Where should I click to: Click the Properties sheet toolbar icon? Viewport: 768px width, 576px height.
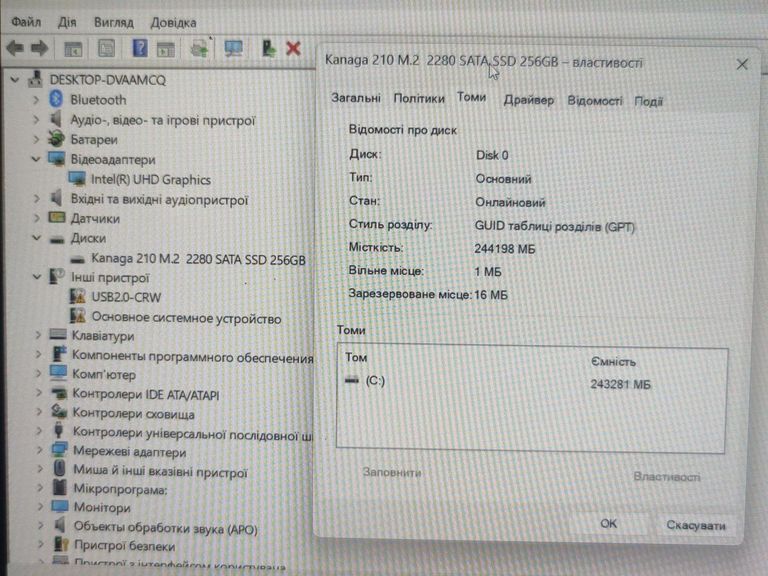(106, 48)
